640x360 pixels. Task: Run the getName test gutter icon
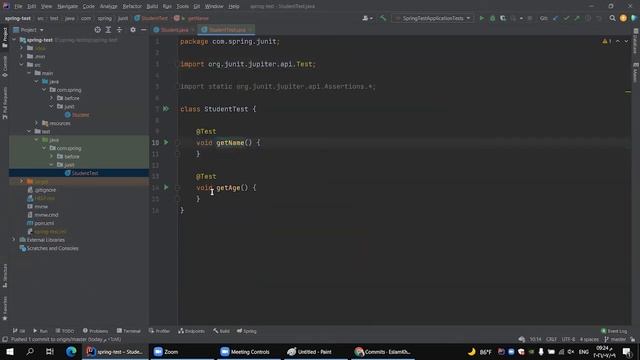click(x=166, y=142)
